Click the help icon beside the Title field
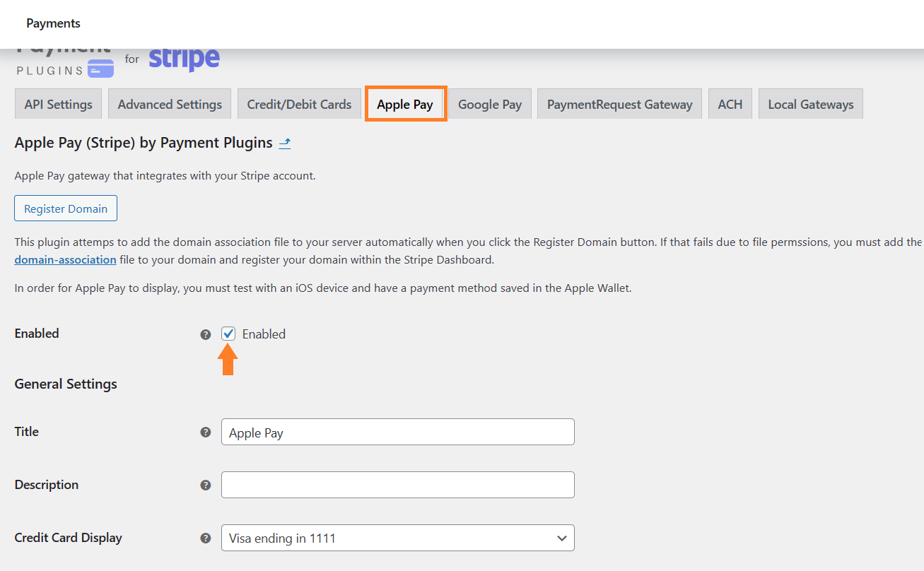The height and width of the screenshot is (571, 924). (206, 432)
